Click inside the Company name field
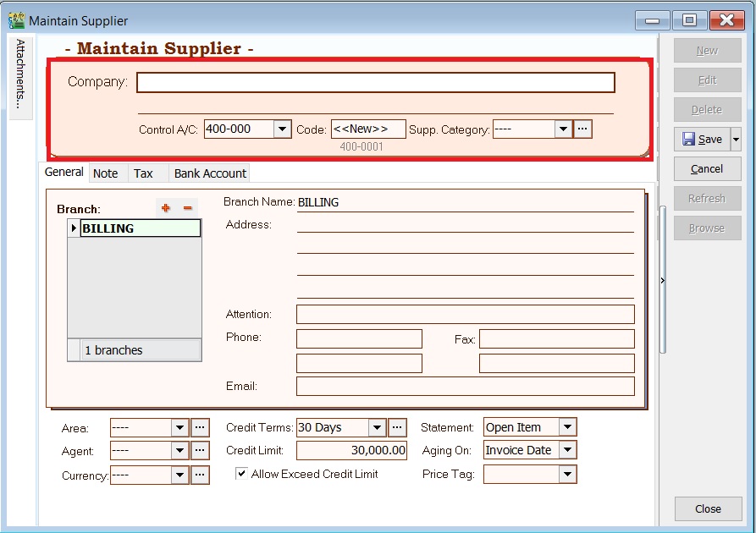This screenshot has width=756, height=533. point(377,82)
